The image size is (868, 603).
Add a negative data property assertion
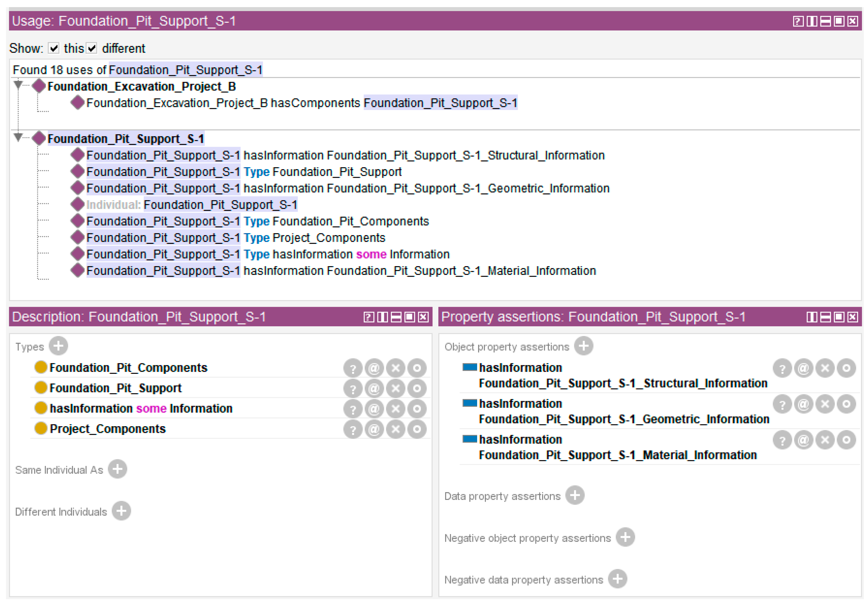[x=618, y=579]
